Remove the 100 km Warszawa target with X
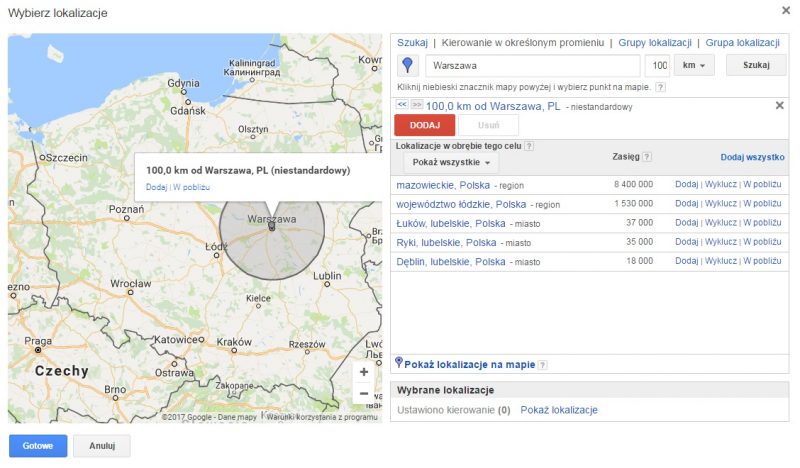Screen dimensions: 800x468 pos(779,105)
